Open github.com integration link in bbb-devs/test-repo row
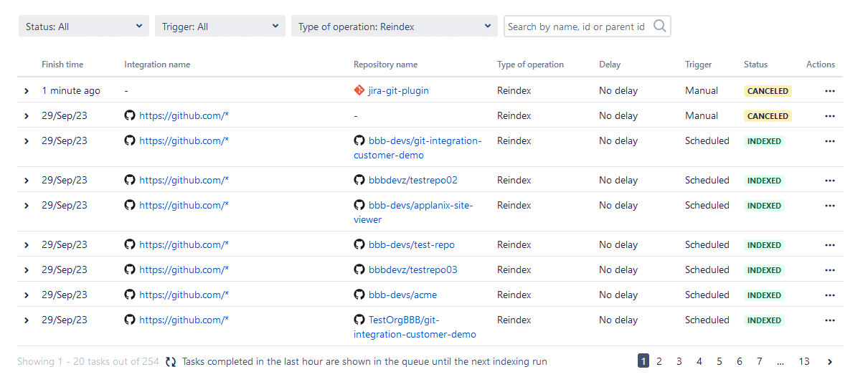868x382 pixels. click(x=184, y=245)
